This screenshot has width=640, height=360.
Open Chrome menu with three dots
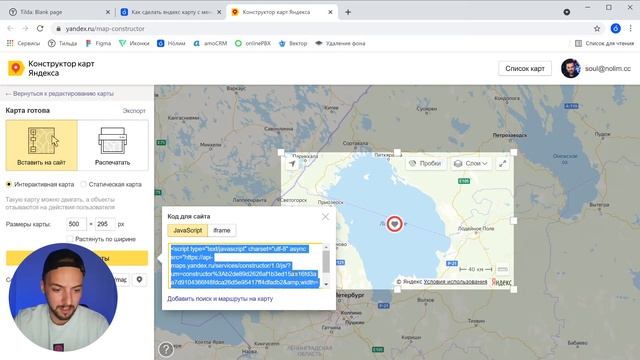point(631,29)
